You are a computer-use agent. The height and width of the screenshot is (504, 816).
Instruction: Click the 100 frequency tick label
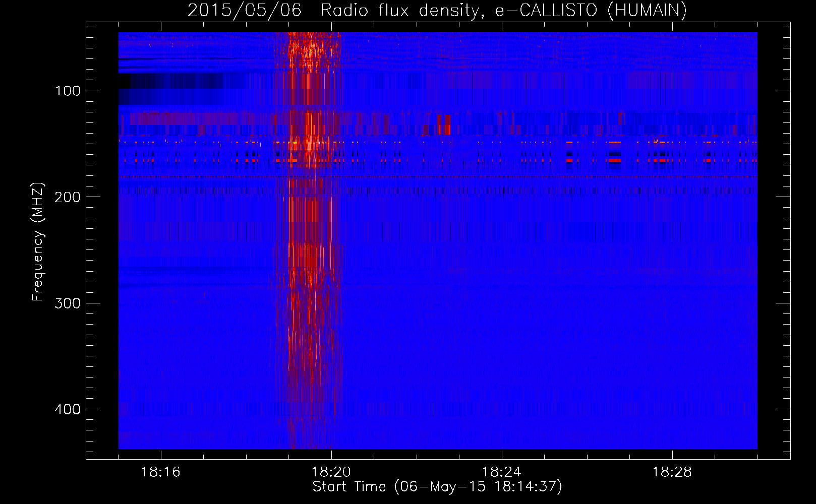click(68, 91)
